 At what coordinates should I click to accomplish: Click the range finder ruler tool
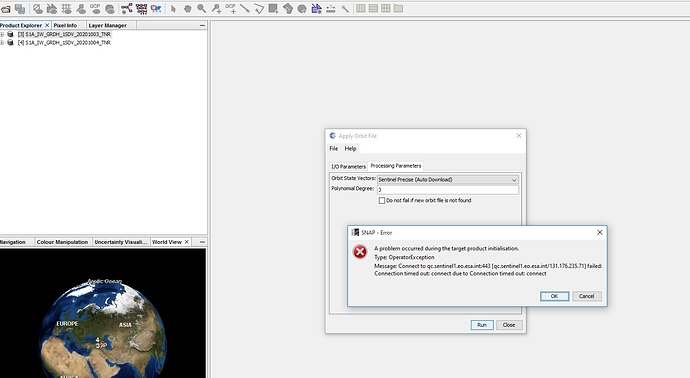pyautogui.click(x=330, y=8)
